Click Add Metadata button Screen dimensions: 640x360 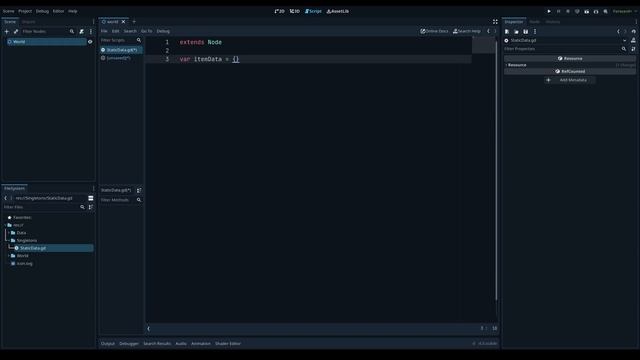click(x=570, y=80)
